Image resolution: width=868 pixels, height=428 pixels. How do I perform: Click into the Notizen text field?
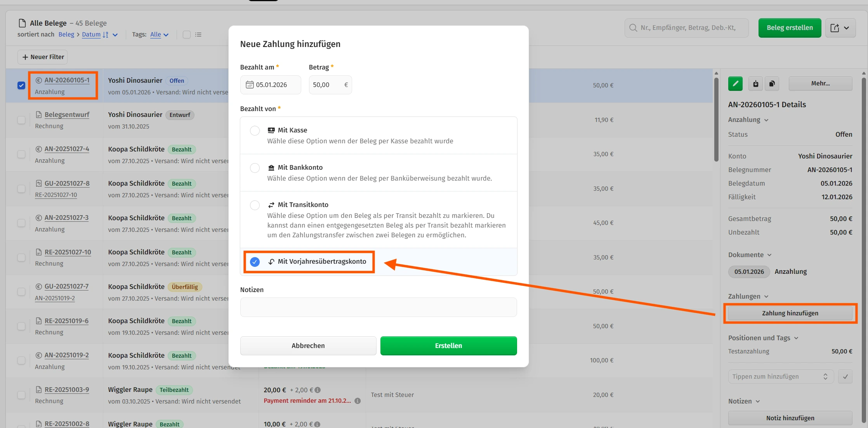tap(378, 307)
